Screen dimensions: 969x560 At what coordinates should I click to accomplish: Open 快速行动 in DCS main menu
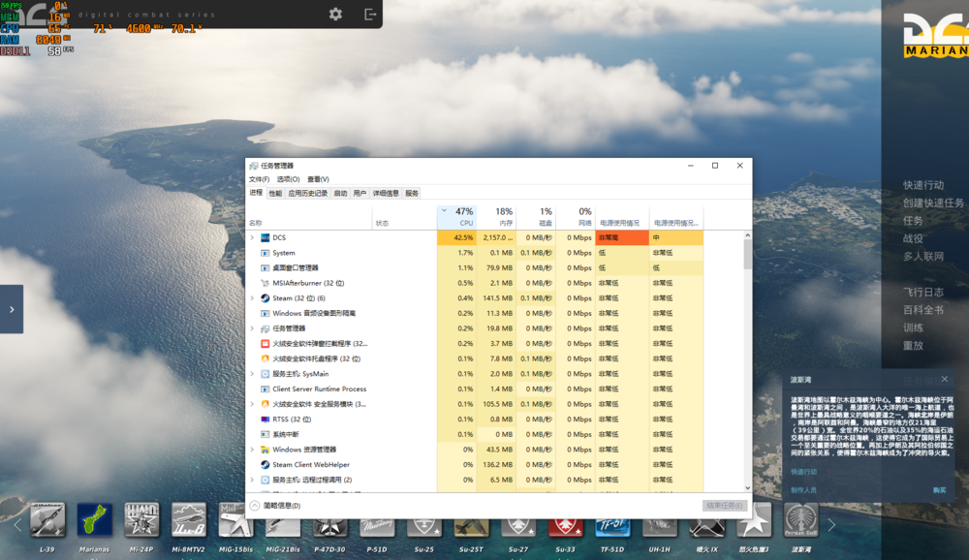[x=923, y=185]
